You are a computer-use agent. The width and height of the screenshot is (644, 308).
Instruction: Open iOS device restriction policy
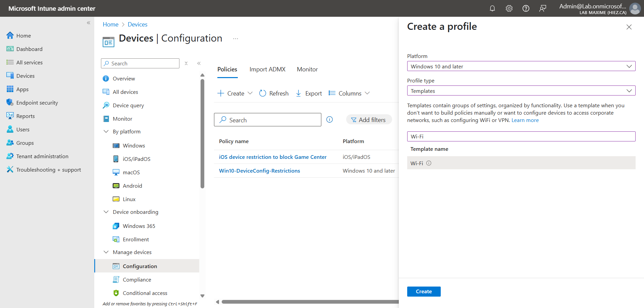273,157
